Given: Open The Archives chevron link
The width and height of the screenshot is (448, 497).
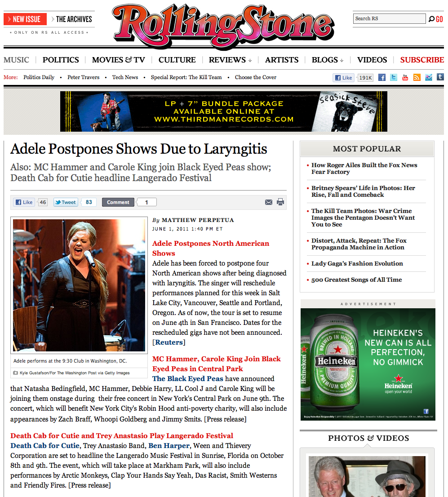Looking at the screenshot, I should 71,19.
